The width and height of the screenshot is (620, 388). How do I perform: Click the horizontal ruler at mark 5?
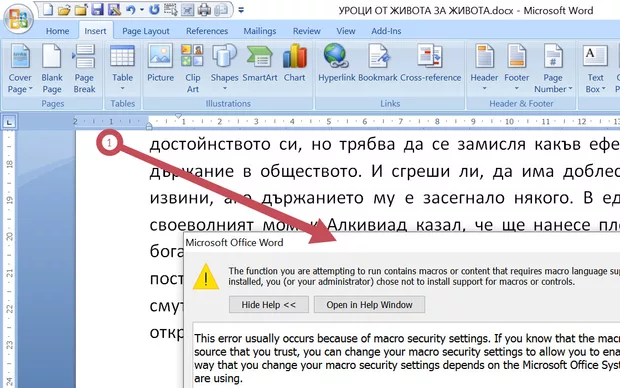pos(328,121)
